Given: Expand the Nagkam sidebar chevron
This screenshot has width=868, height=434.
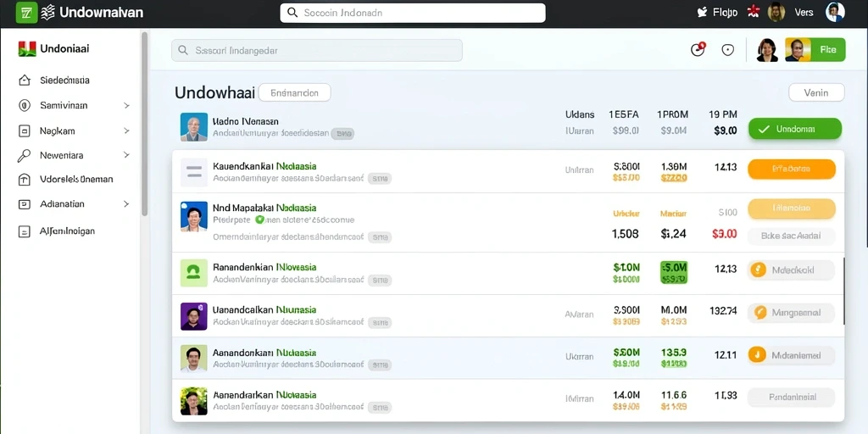Looking at the screenshot, I should tap(126, 131).
